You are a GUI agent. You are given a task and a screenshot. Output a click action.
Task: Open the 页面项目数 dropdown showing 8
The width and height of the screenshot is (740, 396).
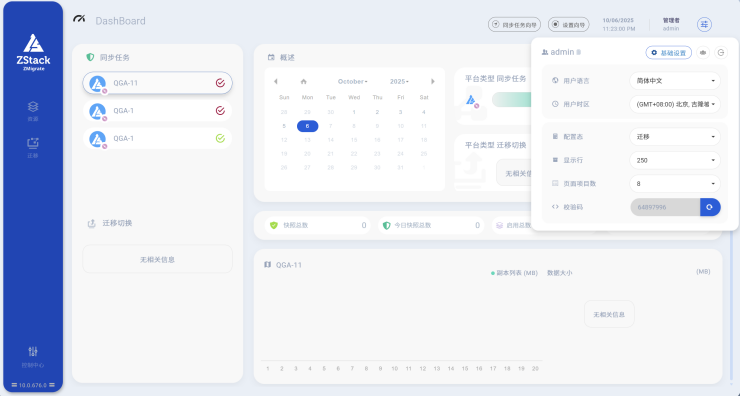(674, 184)
